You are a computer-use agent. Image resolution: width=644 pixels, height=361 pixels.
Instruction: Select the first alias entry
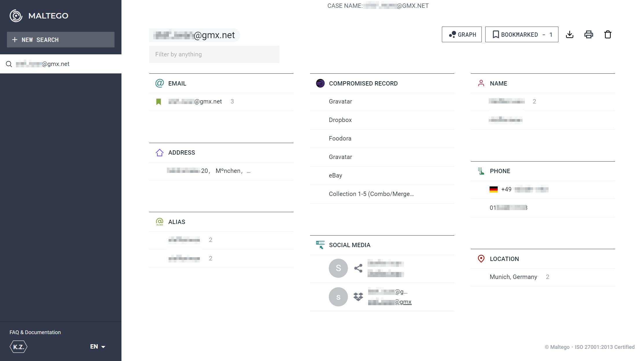tap(221, 240)
